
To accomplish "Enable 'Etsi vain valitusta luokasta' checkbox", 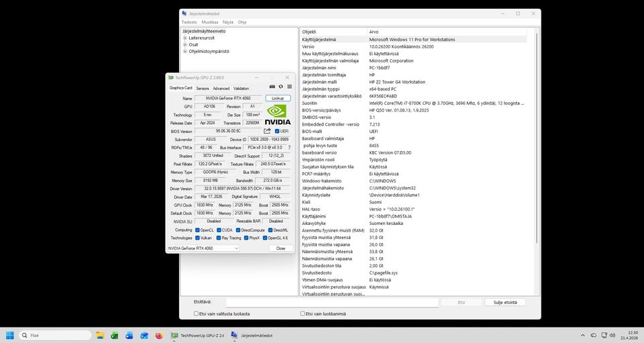I will (196, 313).
